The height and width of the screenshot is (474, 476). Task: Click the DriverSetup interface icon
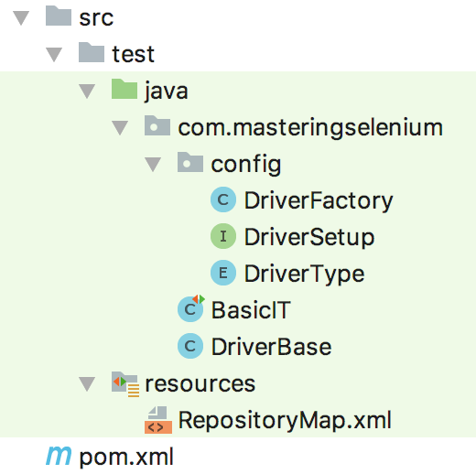tap(223, 236)
